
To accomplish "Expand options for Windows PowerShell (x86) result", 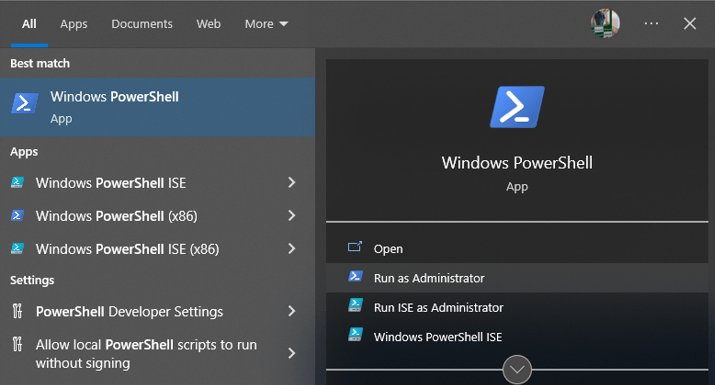I will click(292, 216).
